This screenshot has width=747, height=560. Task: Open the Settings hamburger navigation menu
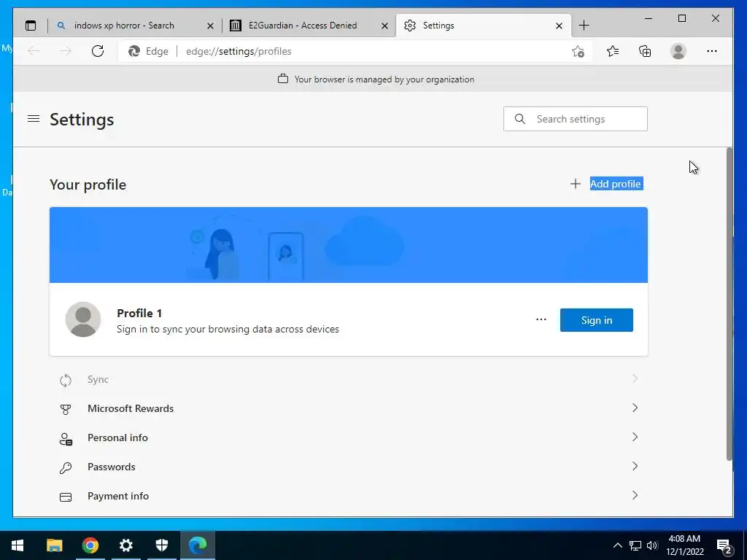point(34,119)
